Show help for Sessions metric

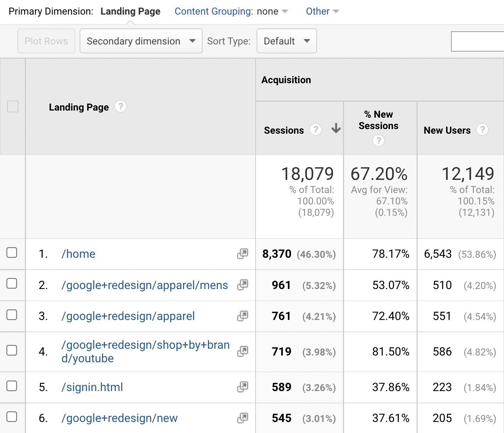click(x=315, y=130)
